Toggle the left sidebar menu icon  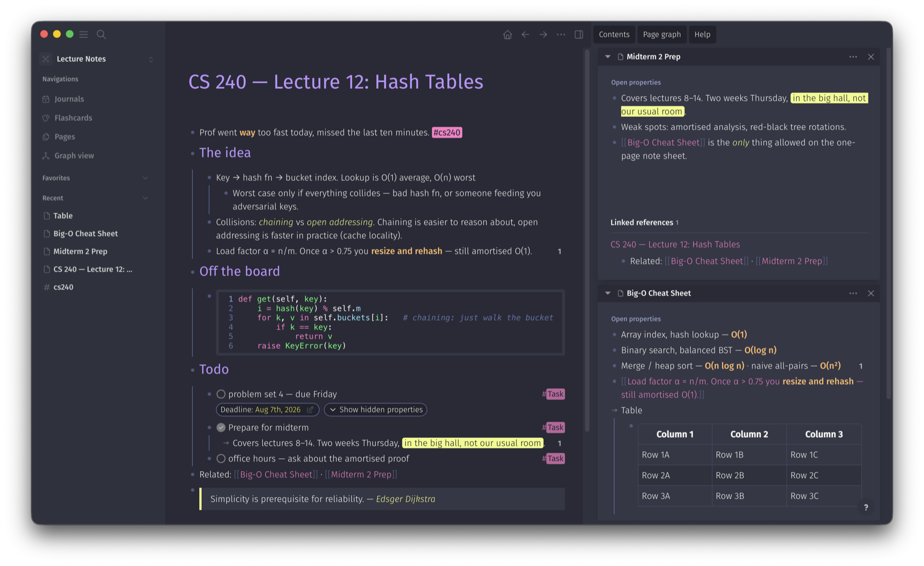click(x=84, y=34)
